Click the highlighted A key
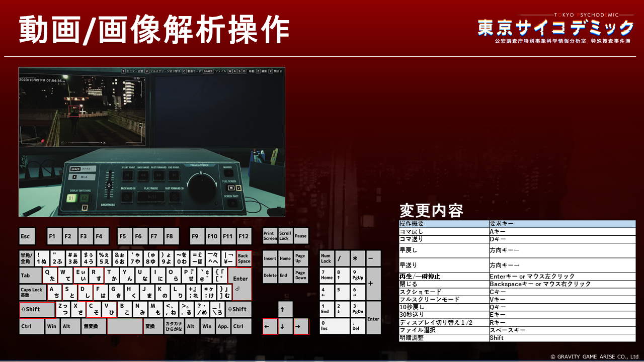 (54, 293)
